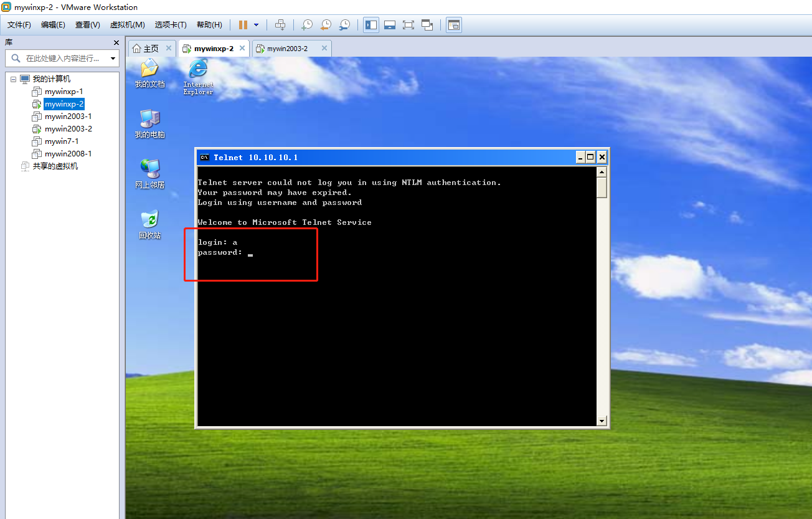Select the mywin7-1 virtual machine
Screen dimensions: 812x519
[62, 141]
